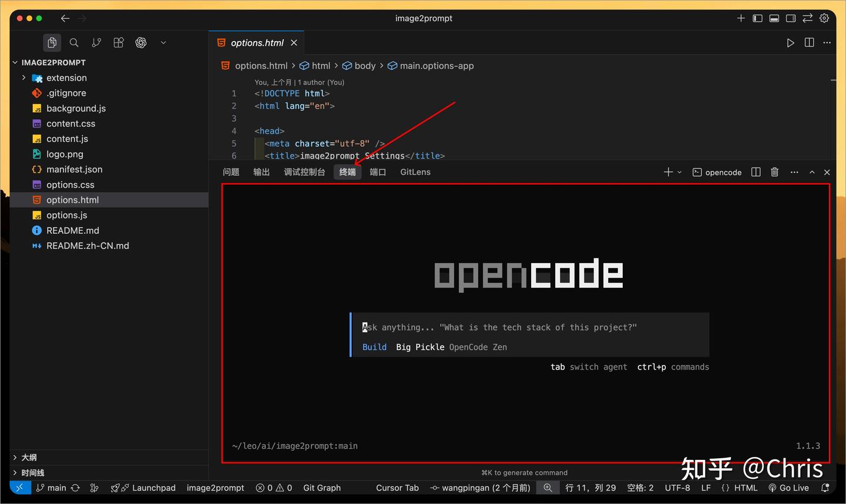Split the editor to the right

coord(809,43)
